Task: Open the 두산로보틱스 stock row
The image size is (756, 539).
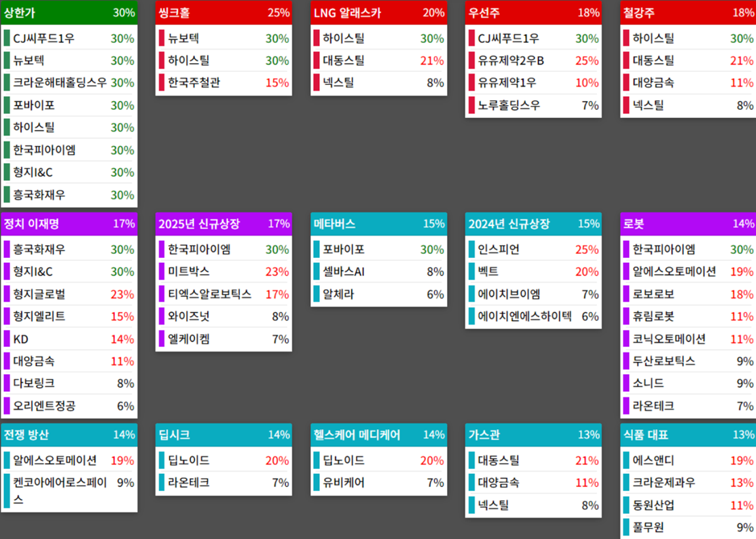Action: click(x=688, y=361)
